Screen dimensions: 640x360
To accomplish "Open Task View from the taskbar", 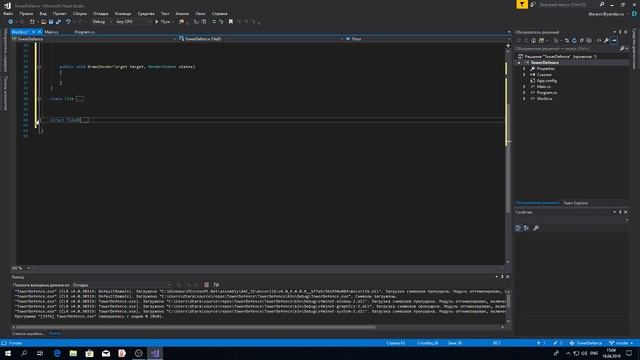I will pos(40,353).
